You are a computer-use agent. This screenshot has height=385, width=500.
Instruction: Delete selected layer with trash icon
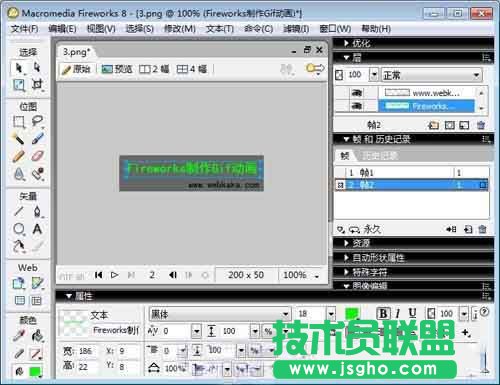[481, 125]
